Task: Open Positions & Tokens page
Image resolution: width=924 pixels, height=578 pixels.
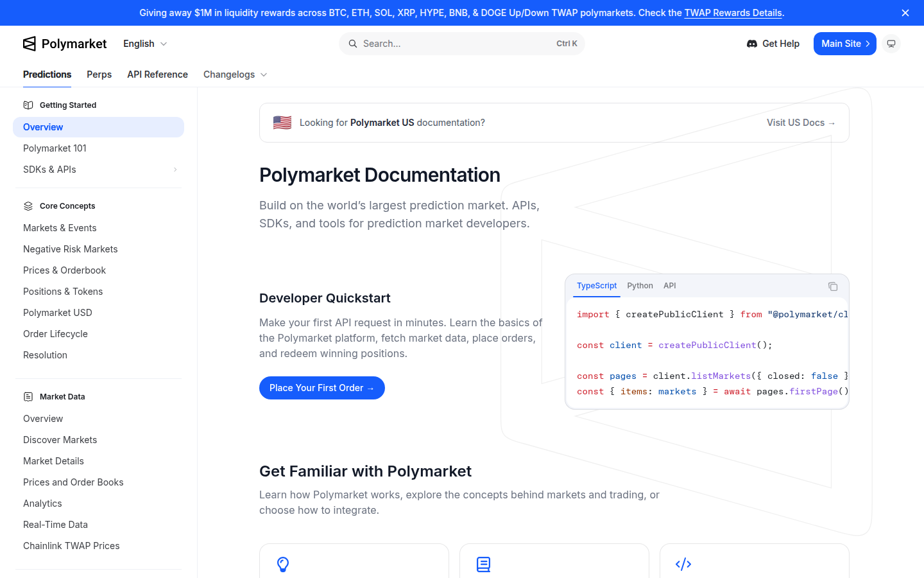Action: [x=98, y=292]
